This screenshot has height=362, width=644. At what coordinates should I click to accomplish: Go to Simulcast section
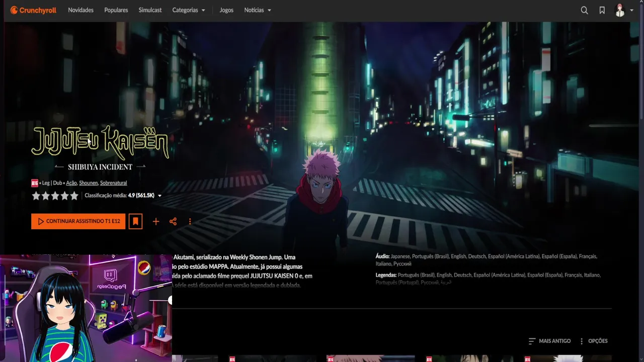(150, 10)
